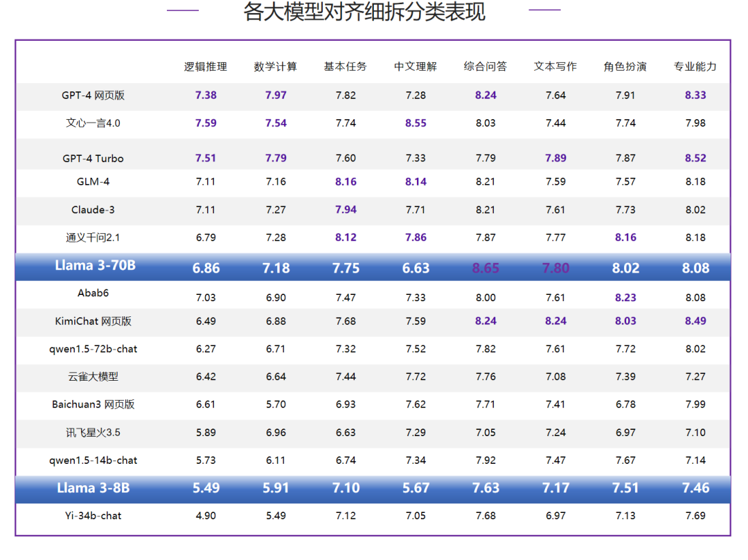
Task: Click the title 各大模型对齐细拆分类表现
Action: pyautogui.click(x=364, y=12)
